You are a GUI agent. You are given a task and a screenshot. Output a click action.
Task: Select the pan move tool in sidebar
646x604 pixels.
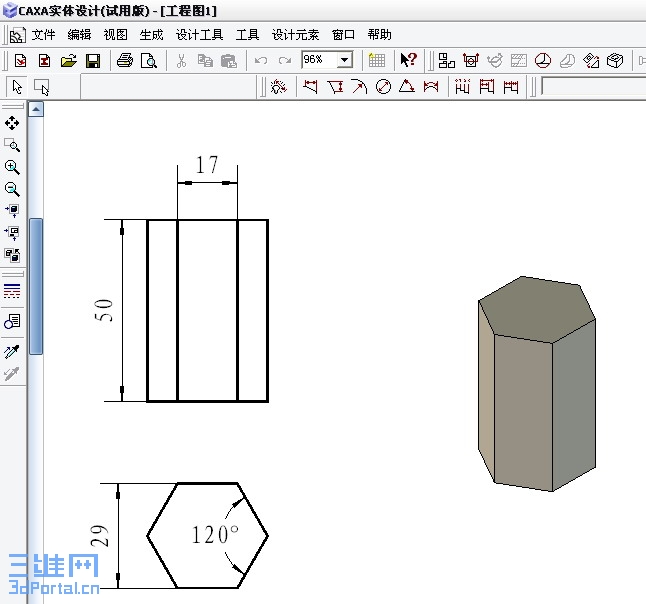point(12,123)
